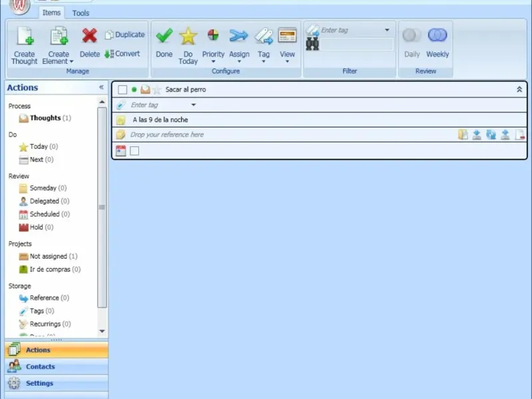Click the remove reference document icon
This screenshot has height=399, width=532.
pyautogui.click(x=520, y=135)
